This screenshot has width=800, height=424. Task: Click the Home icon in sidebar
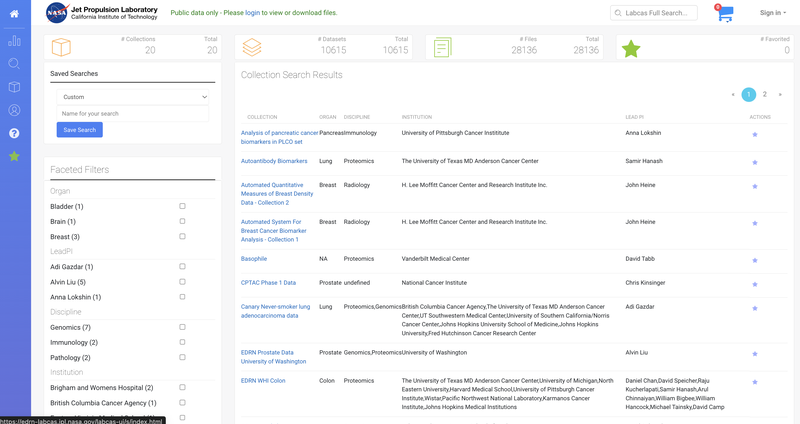click(14, 13)
